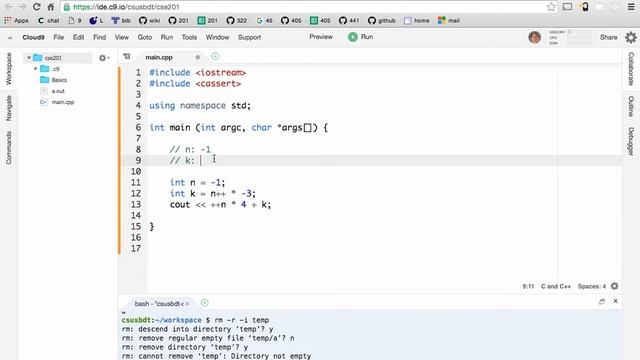This screenshot has width=640, height=360.
Task: Click the browser back arrow
Action: (x=9, y=7)
